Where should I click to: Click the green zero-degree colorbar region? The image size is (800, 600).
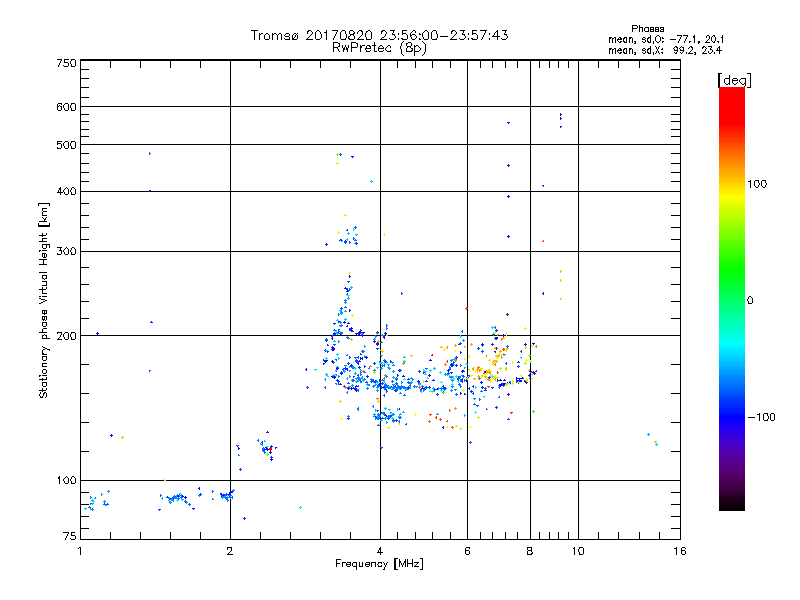(x=732, y=300)
